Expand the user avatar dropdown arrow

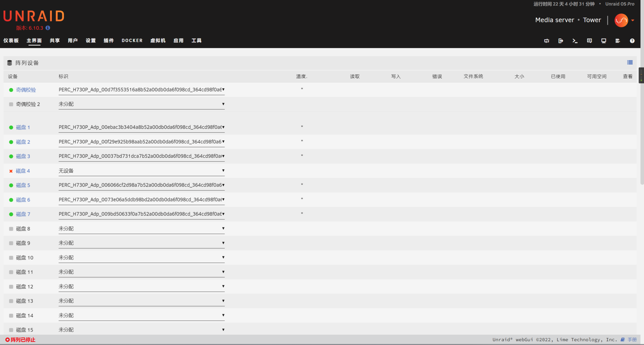point(633,20)
